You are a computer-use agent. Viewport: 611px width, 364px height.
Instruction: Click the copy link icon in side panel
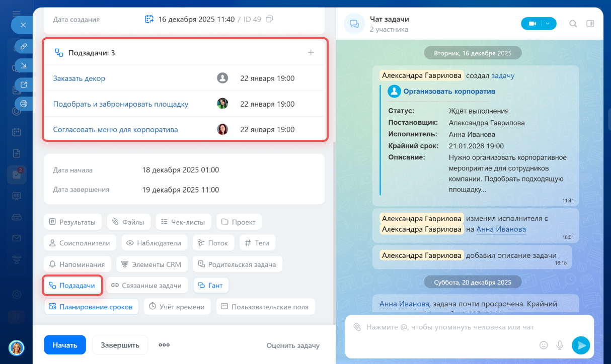point(23,46)
